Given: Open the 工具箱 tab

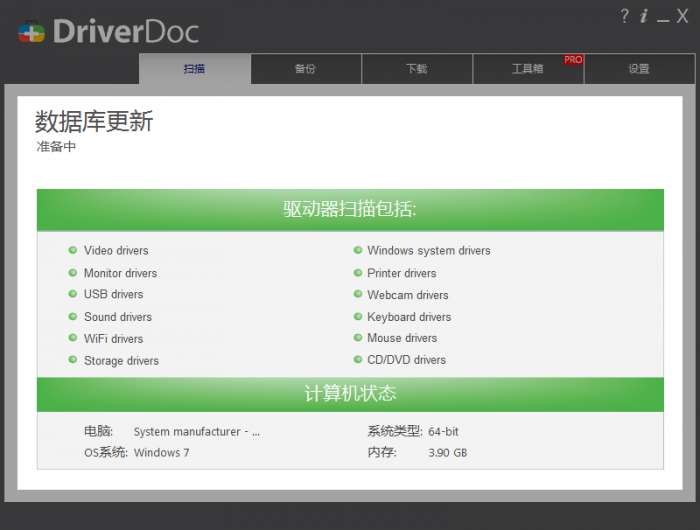Looking at the screenshot, I should [528, 69].
